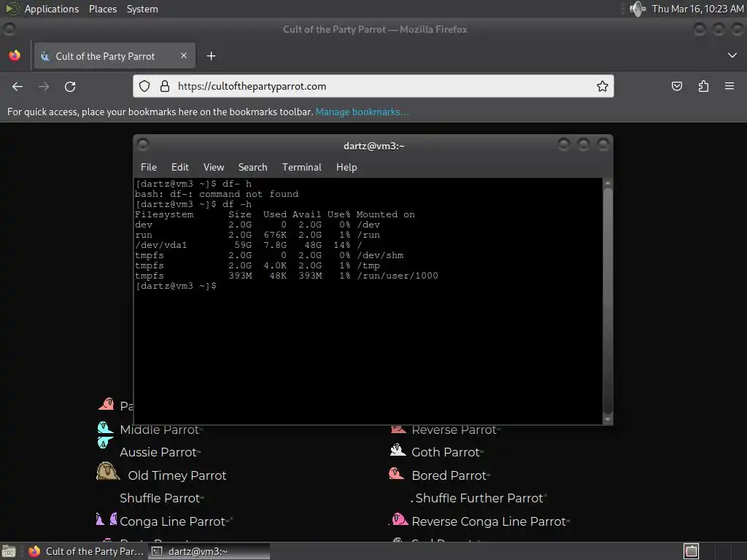Focus the URL address bar
Image resolution: width=747 pixels, height=560 pixels.
tap(373, 86)
